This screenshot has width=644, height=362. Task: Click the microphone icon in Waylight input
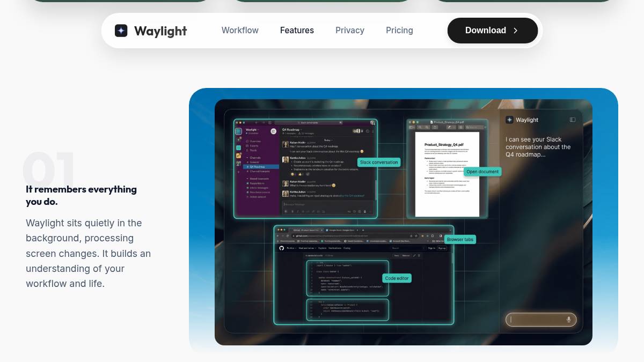568,320
